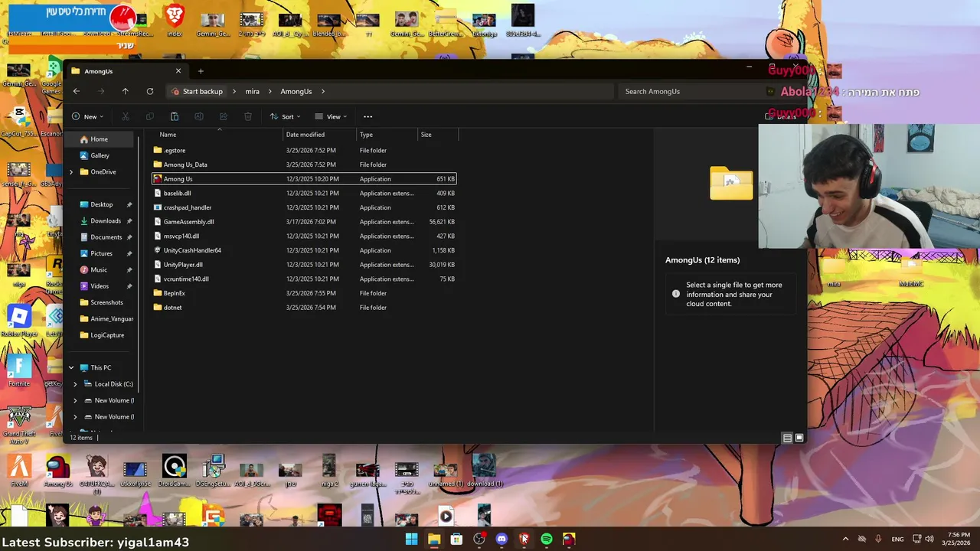The image size is (980, 551).
Task: Click mira breadcrumb in address bar
Action: click(x=252, y=91)
